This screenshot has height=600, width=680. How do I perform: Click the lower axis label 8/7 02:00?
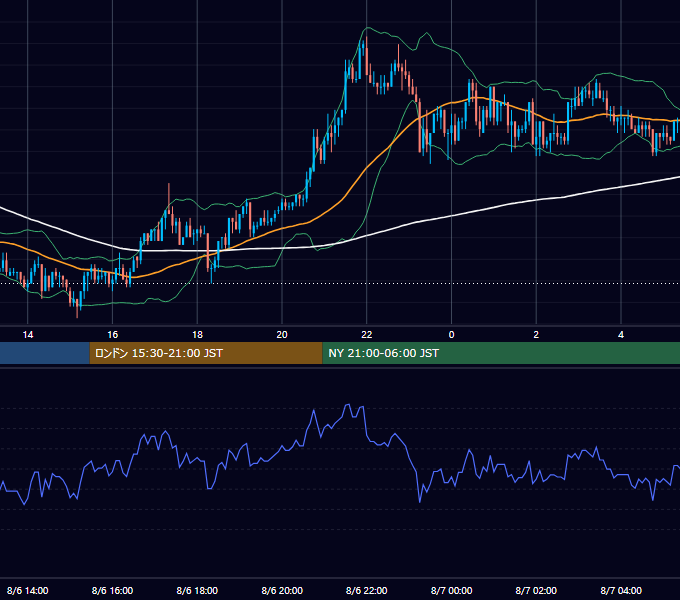(536, 590)
